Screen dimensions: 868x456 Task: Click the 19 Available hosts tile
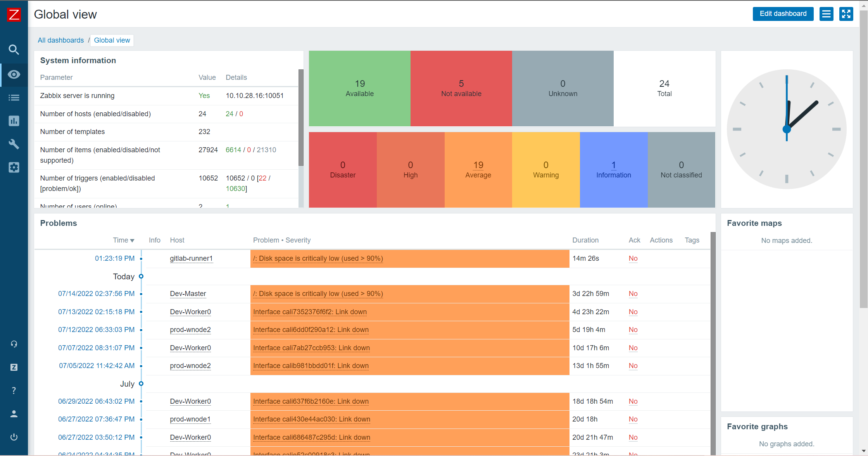tap(360, 88)
